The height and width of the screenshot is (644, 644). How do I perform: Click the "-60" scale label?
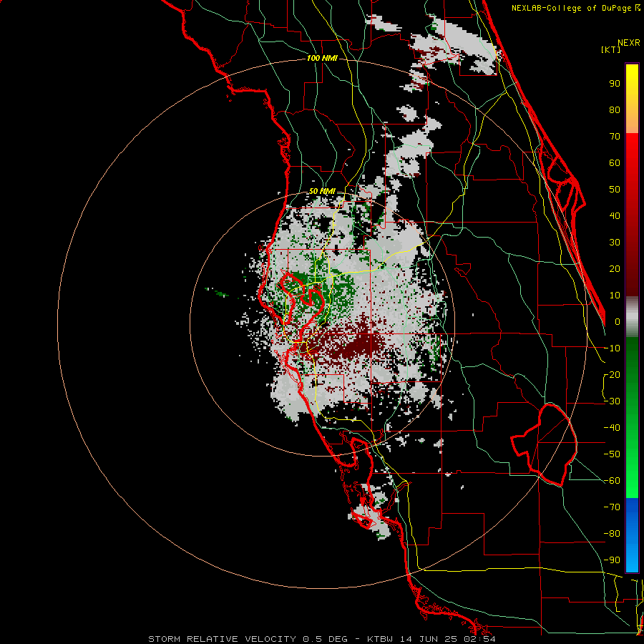612,481
